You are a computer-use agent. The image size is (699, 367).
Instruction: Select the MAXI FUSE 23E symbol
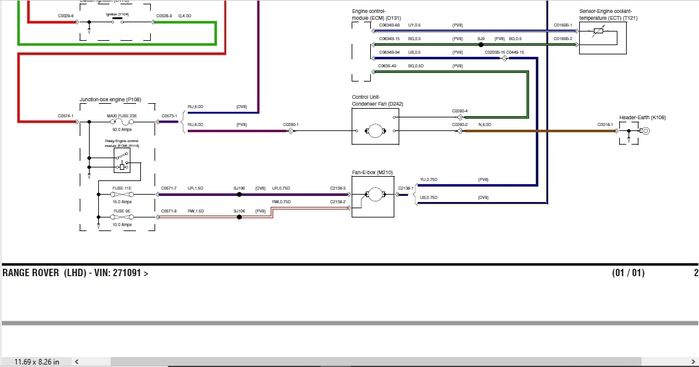pos(122,121)
